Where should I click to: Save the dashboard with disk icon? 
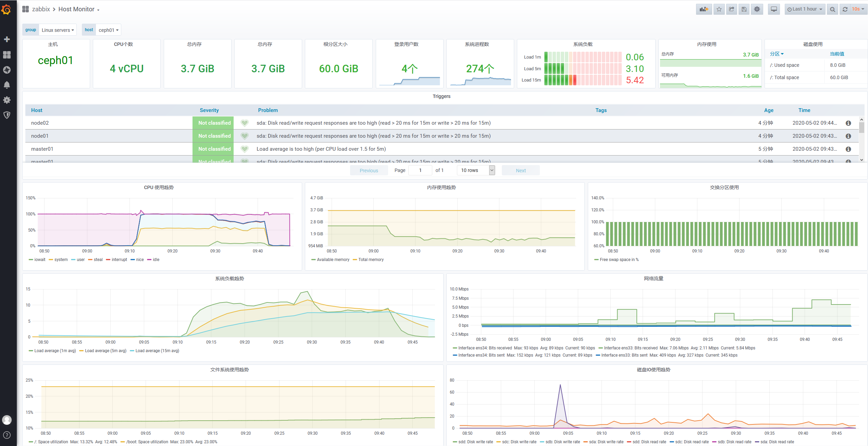point(744,9)
